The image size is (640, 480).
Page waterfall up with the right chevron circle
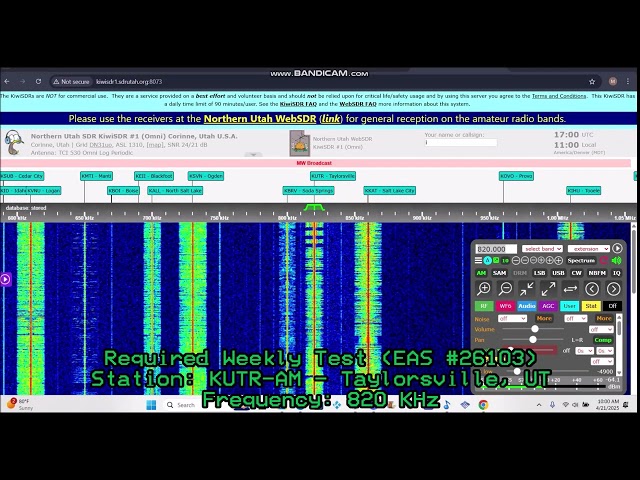pos(613,289)
